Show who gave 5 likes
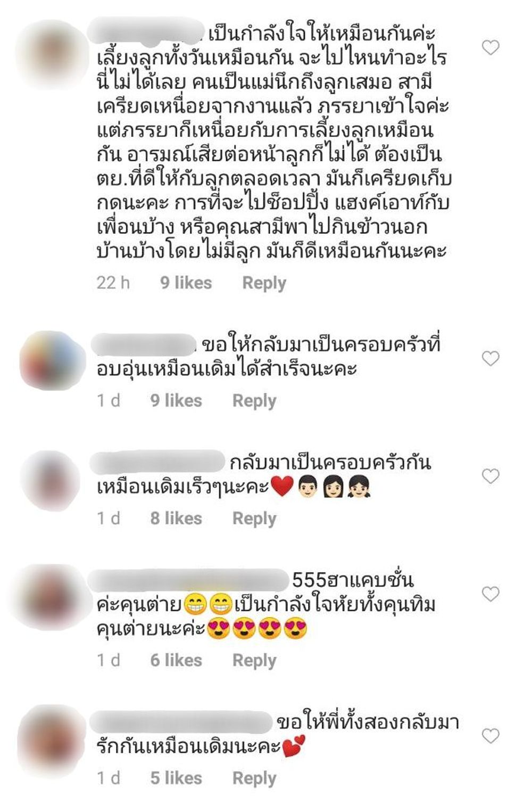The height and width of the screenshot is (806, 532). point(176,777)
